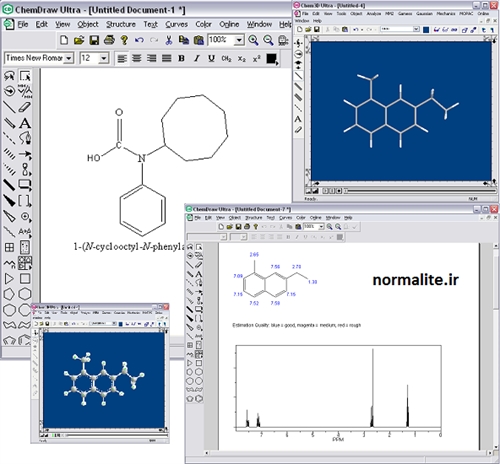Click Zoom out magnifier in main ChemDraw toolbar
This screenshot has height=464, width=500.
click(268, 40)
